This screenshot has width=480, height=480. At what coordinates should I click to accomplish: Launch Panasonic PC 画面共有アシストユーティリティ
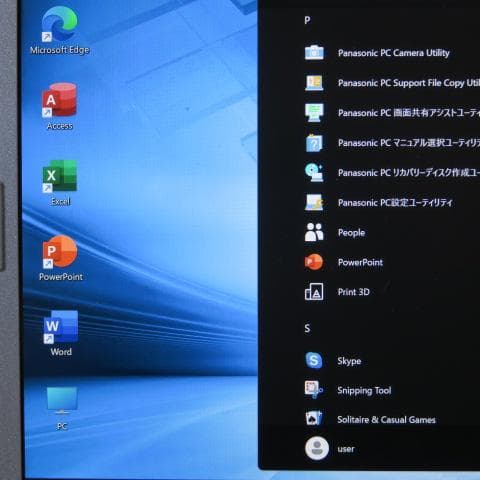click(409, 113)
